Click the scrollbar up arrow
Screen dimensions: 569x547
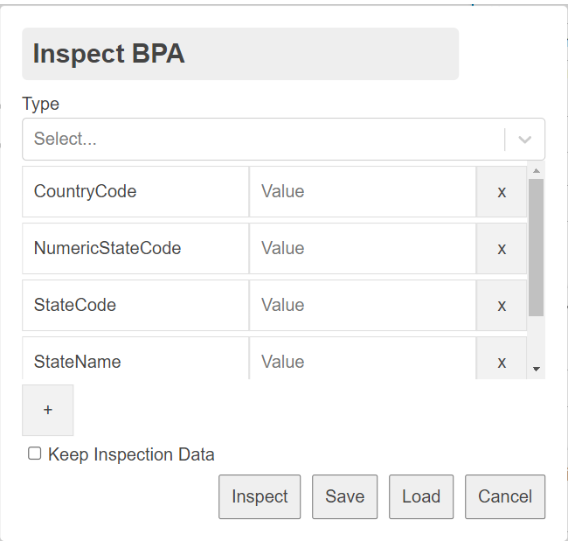pyautogui.click(x=536, y=171)
